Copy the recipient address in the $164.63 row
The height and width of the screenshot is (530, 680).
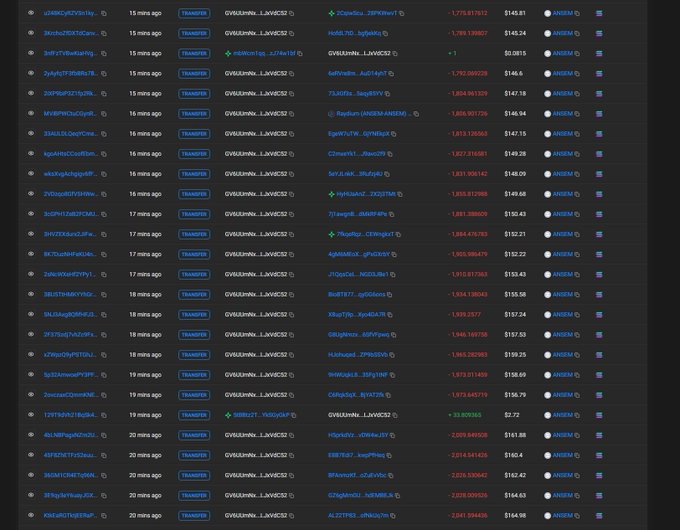(397, 496)
